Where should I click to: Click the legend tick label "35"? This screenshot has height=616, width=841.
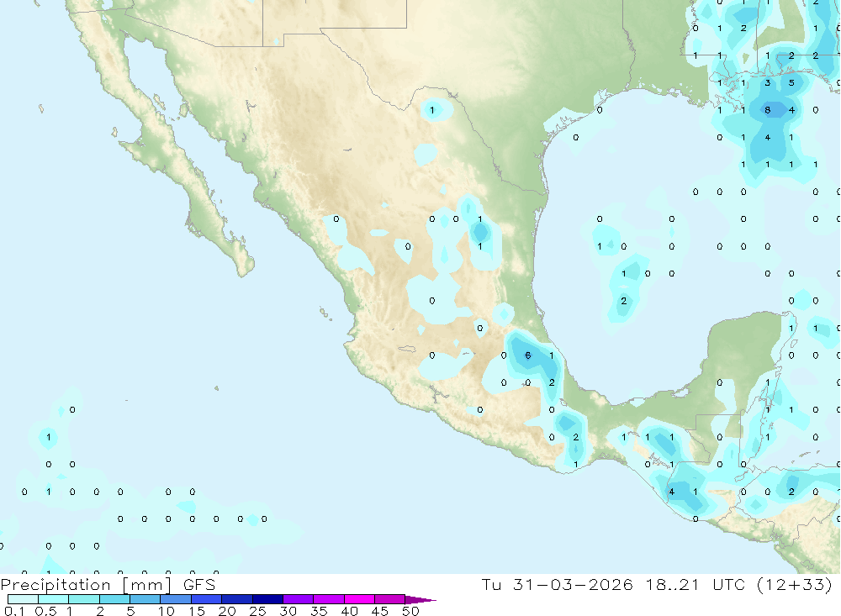click(319, 611)
